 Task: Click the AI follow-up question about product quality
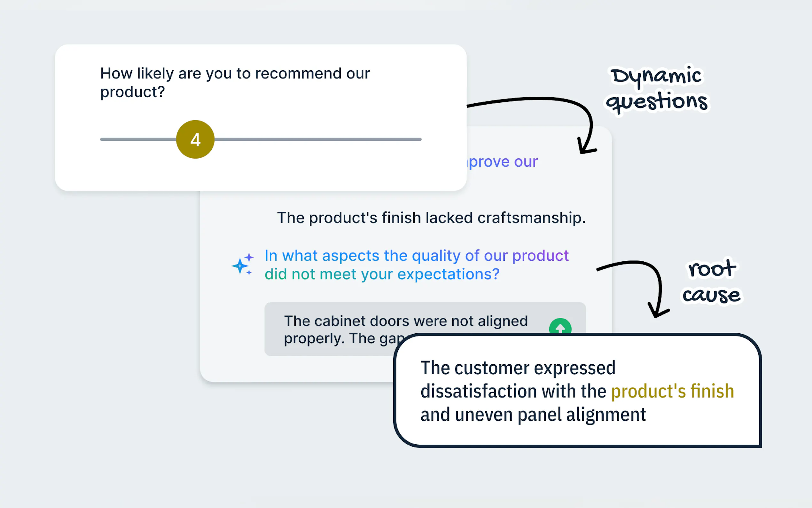tap(416, 256)
